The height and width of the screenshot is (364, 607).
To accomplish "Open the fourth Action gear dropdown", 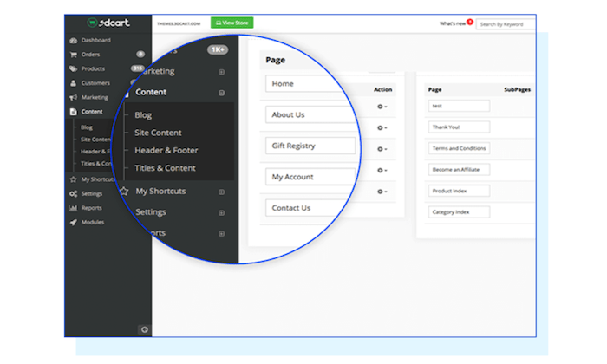I will (382, 171).
